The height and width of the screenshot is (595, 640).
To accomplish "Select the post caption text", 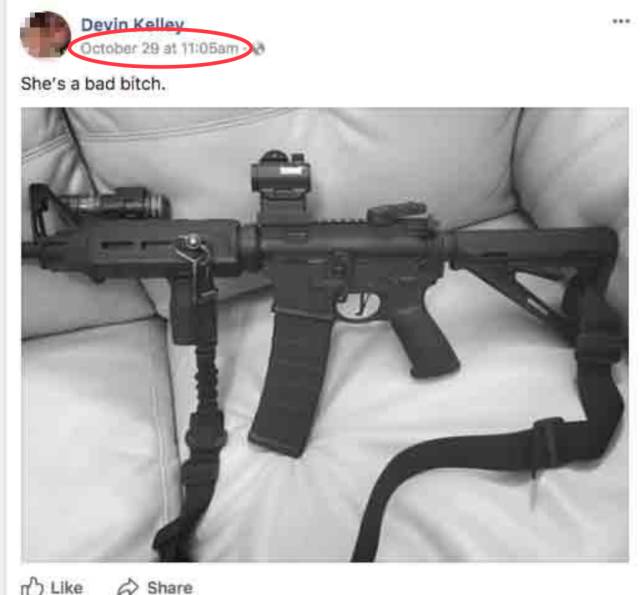I will pyautogui.click(x=93, y=84).
